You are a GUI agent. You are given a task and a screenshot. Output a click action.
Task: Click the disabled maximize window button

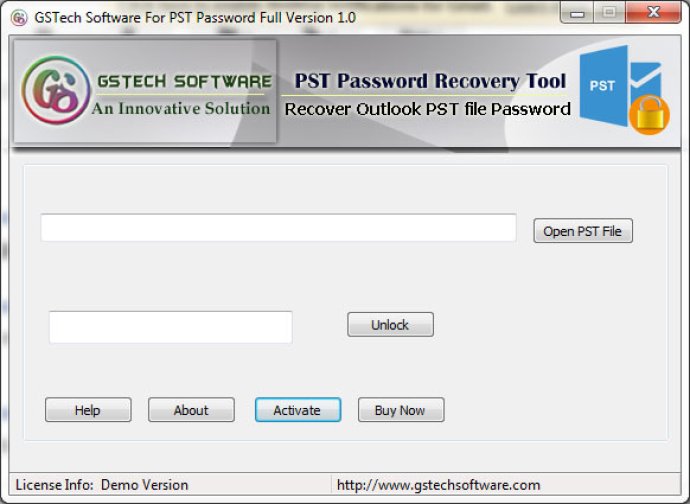click(609, 13)
